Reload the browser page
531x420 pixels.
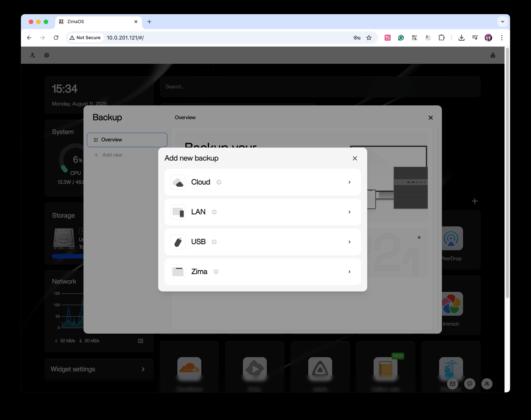pyautogui.click(x=56, y=38)
